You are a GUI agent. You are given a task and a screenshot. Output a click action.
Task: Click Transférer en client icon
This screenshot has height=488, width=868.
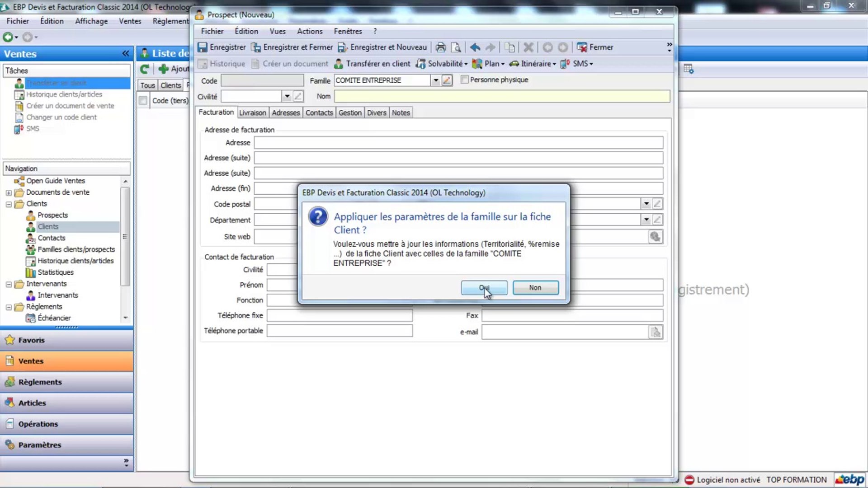click(x=339, y=64)
